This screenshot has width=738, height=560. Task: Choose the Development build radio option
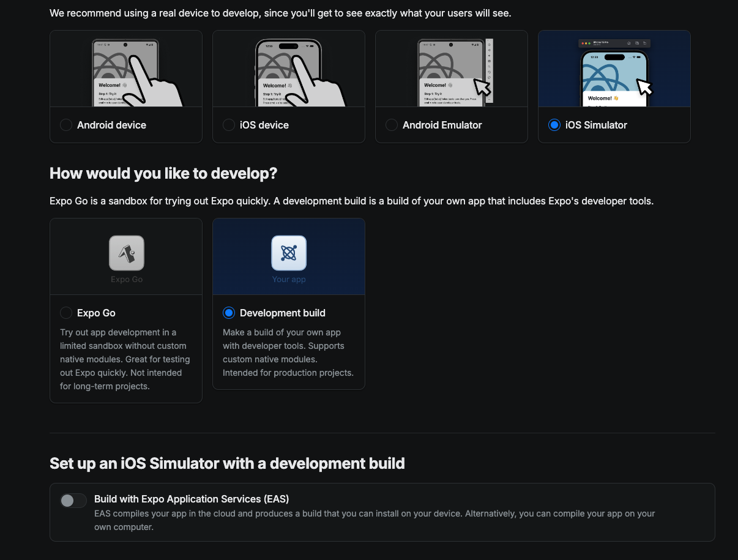click(x=229, y=313)
